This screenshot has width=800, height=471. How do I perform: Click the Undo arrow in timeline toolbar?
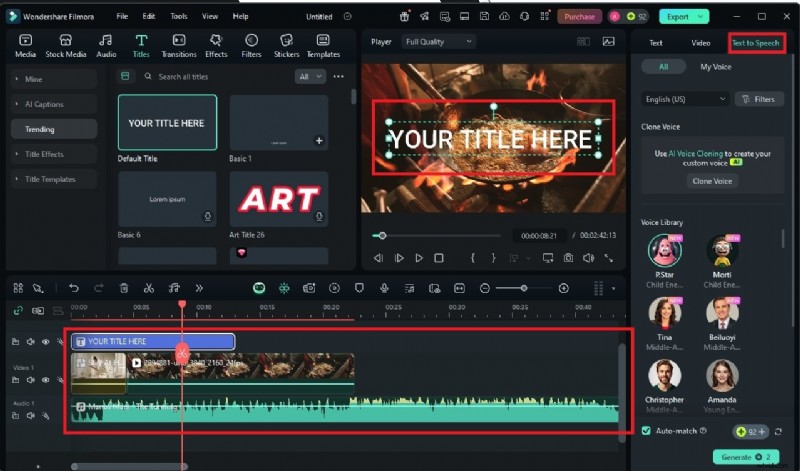73,288
